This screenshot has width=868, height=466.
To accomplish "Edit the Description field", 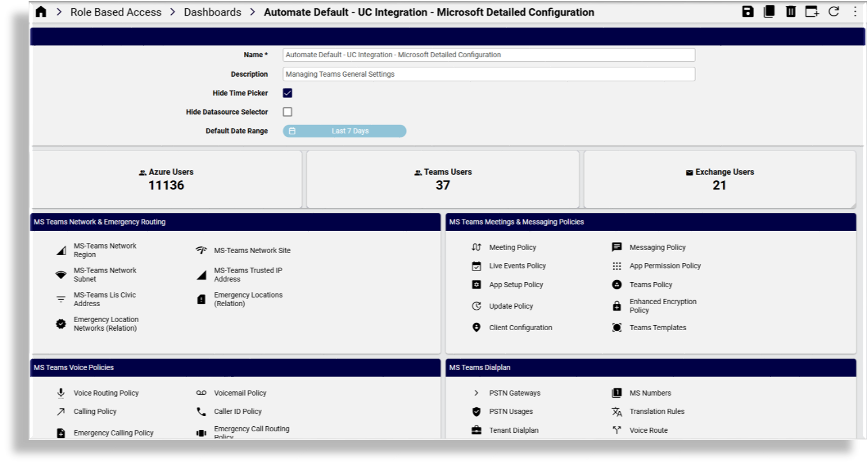I will point(489,74).
